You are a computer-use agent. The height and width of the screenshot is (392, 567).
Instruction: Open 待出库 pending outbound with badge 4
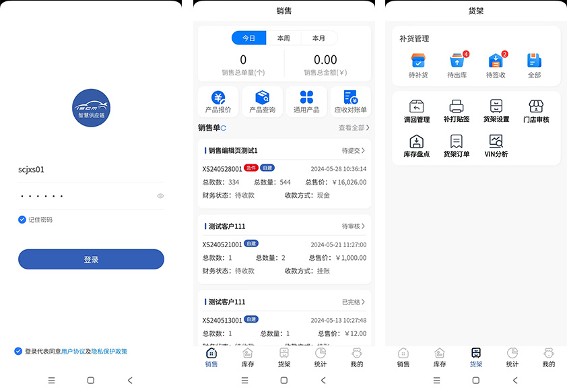coord(457,65)
